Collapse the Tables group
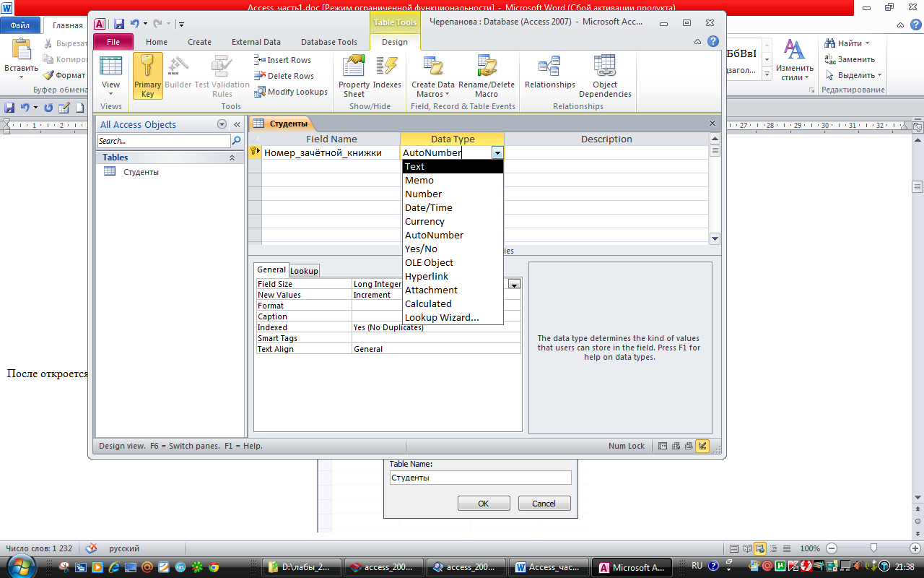 [x=232, y=157]
